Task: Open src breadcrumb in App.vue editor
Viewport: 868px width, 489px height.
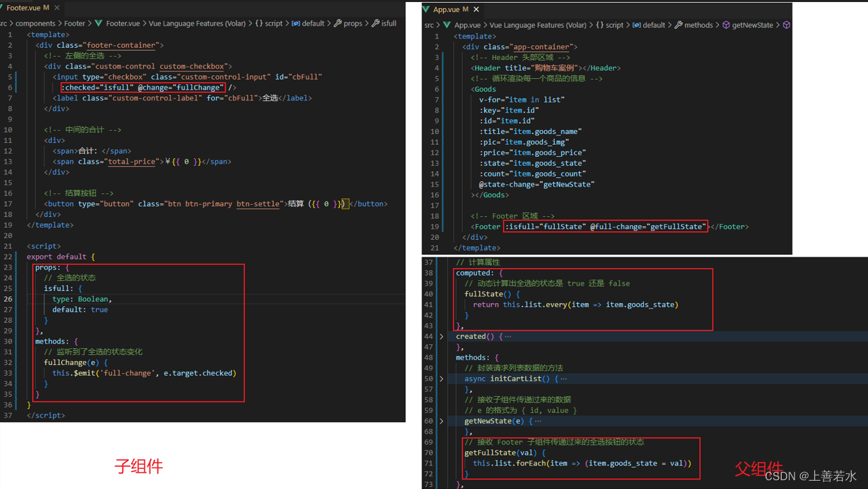Action: tap(429, 25)
